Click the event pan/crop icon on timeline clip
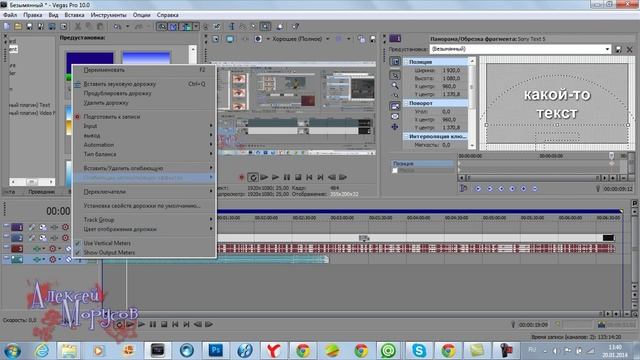Viewport: 640px width, 360px height. 364,238
